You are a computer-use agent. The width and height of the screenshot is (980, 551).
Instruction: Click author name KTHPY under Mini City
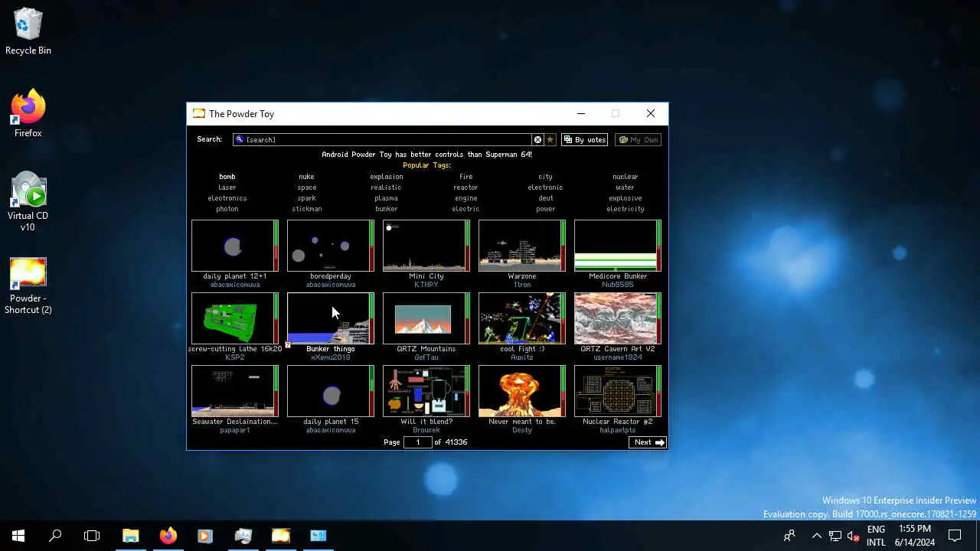point(426,285)
